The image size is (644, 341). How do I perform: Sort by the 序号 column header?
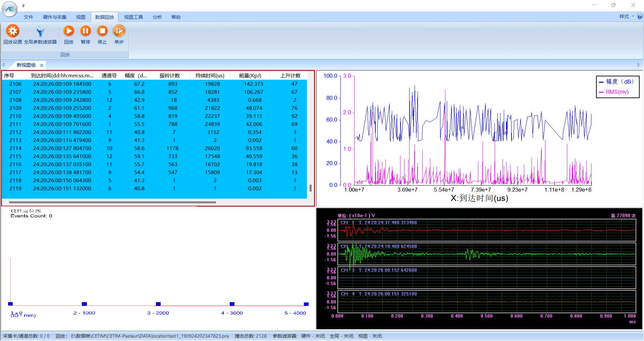[x=15, y=75]
